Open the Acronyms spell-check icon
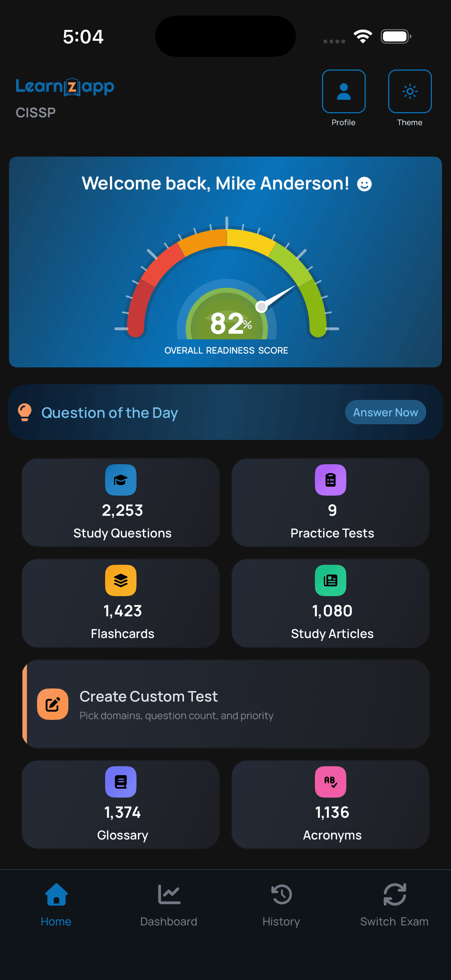The image size is (451, 980). [x=330, y=782]
